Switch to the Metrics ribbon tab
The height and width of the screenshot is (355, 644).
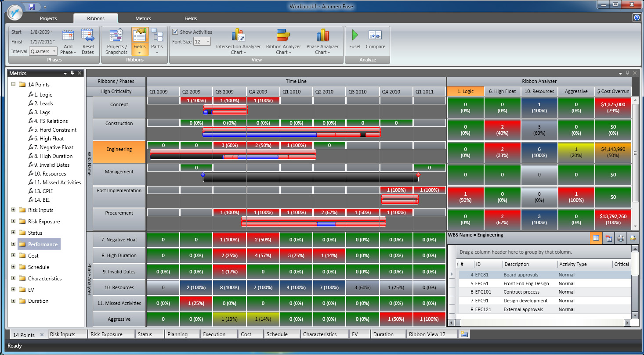(143, 18)
